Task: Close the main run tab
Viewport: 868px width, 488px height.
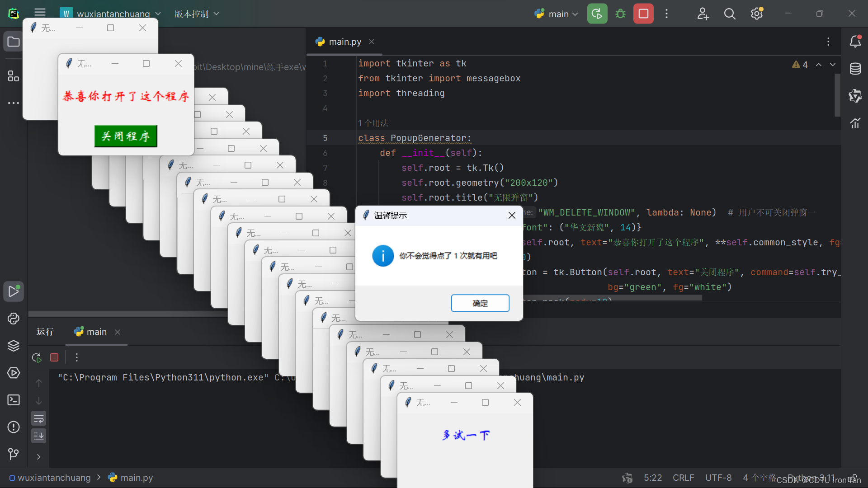Action: pyautogui.click(x=118, y=332)
